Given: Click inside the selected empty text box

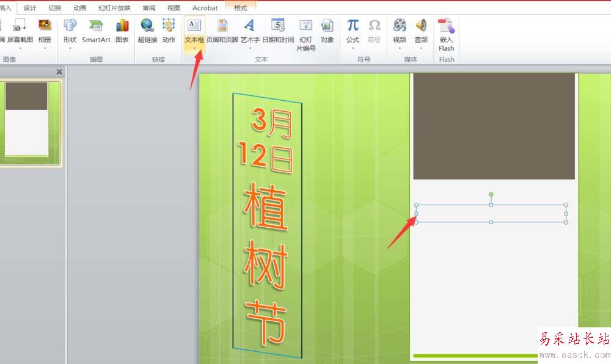Looking at the screenshot, I should click(x=491, y=213).
